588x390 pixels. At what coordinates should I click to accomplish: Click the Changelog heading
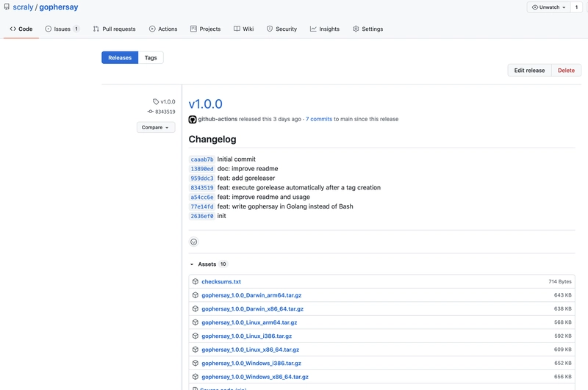pos(212,140)
